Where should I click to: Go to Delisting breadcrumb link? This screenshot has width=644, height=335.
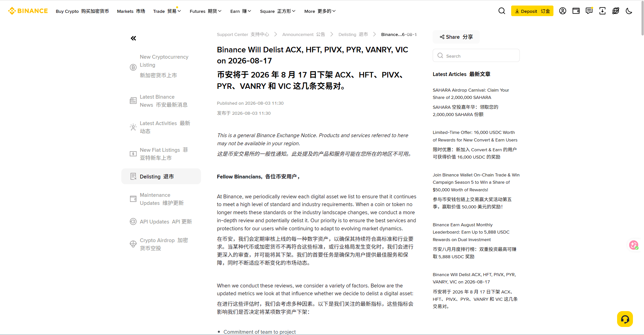tap(353, 34)
